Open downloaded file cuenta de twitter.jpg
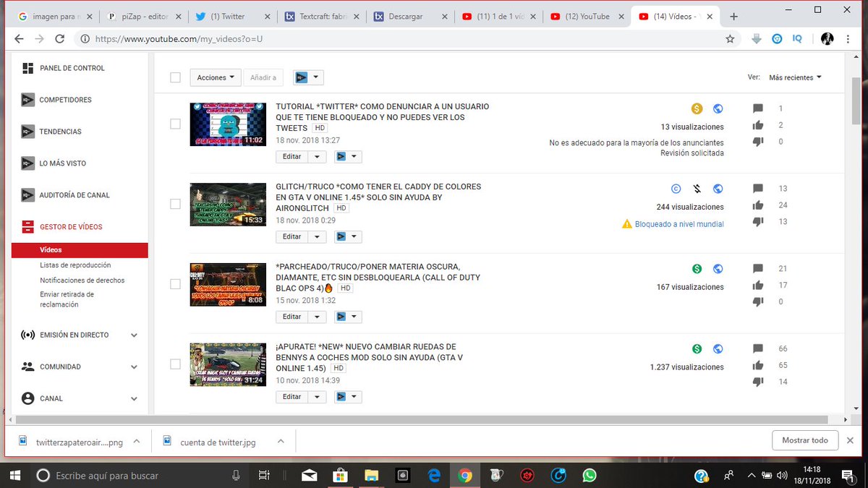The image size is (868, 488). click(218, 442)
